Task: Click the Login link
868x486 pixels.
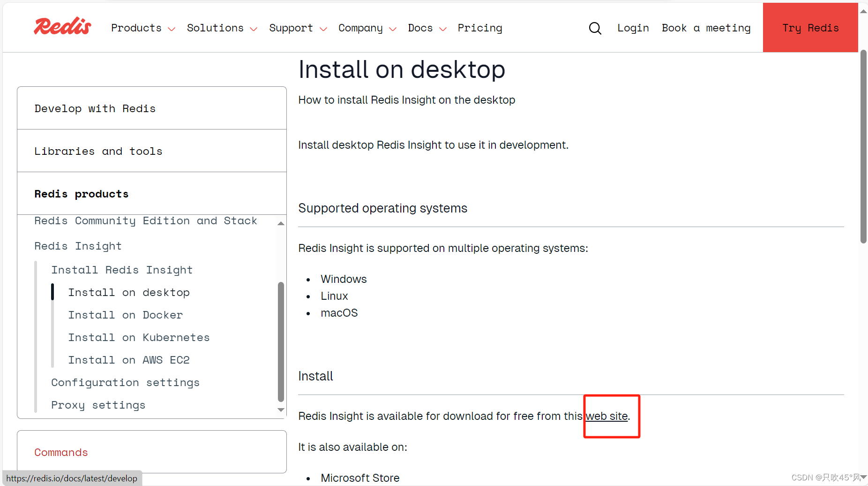Action: tap(633, 28)
